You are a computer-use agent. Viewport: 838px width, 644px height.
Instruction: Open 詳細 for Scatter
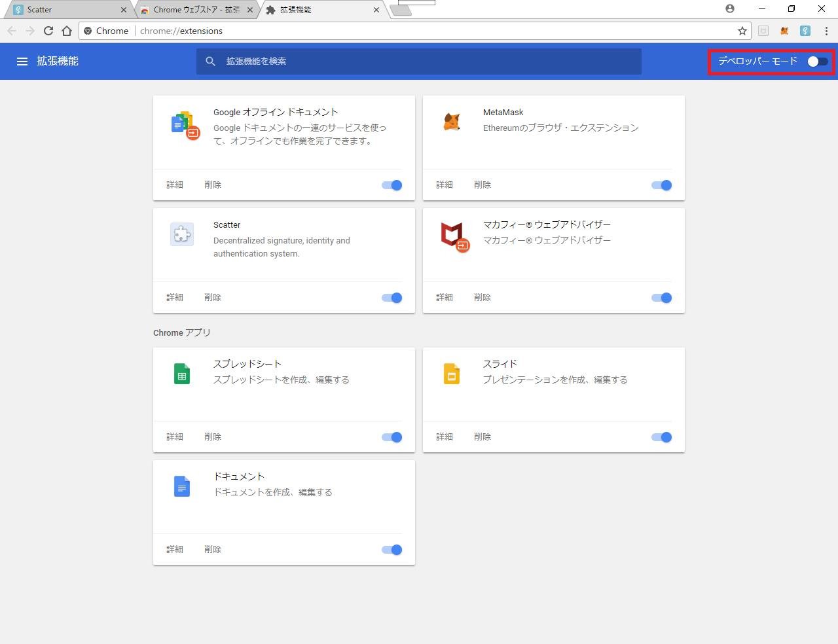175,298
